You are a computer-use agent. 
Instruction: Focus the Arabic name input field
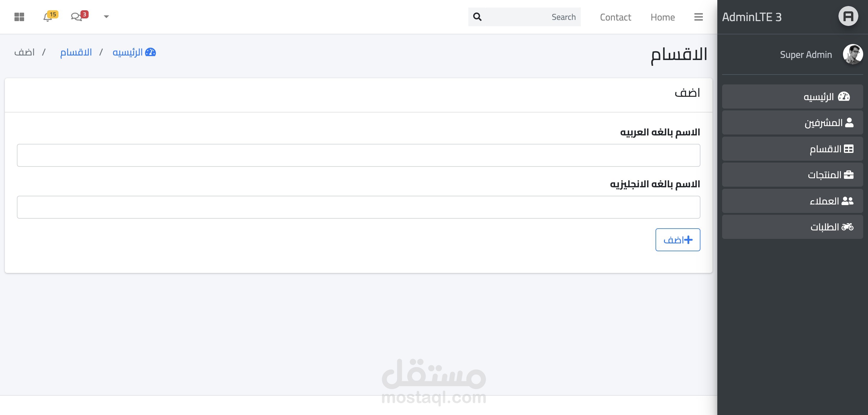[358, 155]
